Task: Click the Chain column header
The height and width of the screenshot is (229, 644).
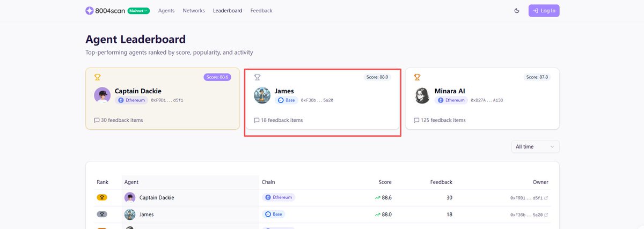Action: [268, 182]
